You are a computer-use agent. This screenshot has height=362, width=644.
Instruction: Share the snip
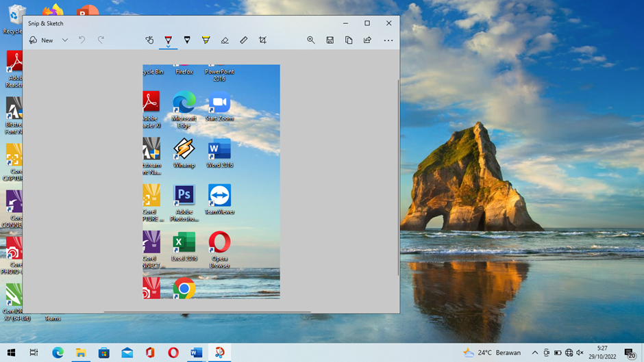point(368,40)
